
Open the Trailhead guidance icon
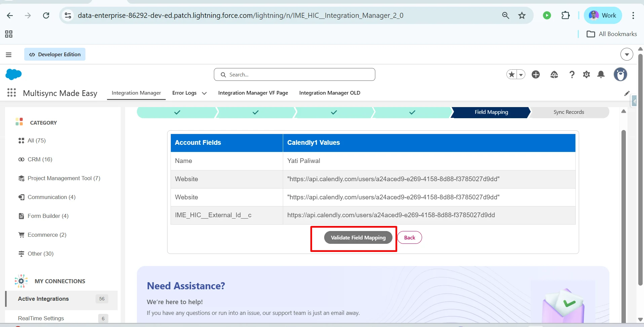click(554, 74)
